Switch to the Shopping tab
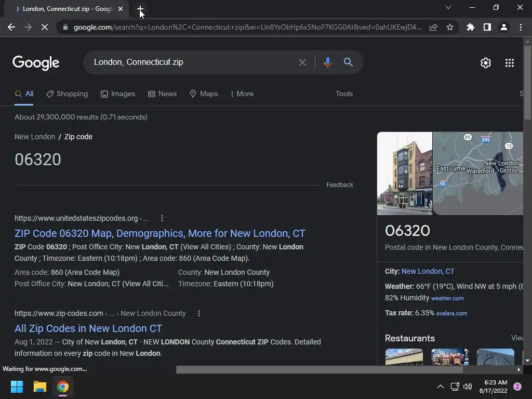 [67, 94]
